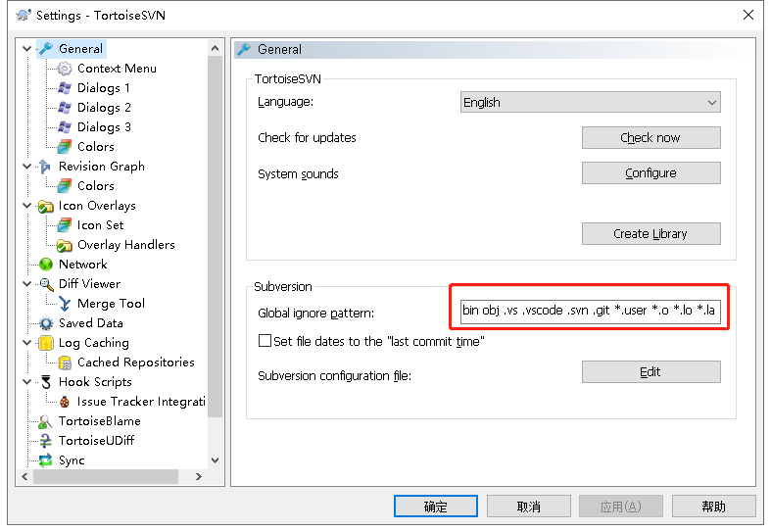771x532 pixels.
Task: Click the tree scroll up arrow
Action: coord(215,48)
